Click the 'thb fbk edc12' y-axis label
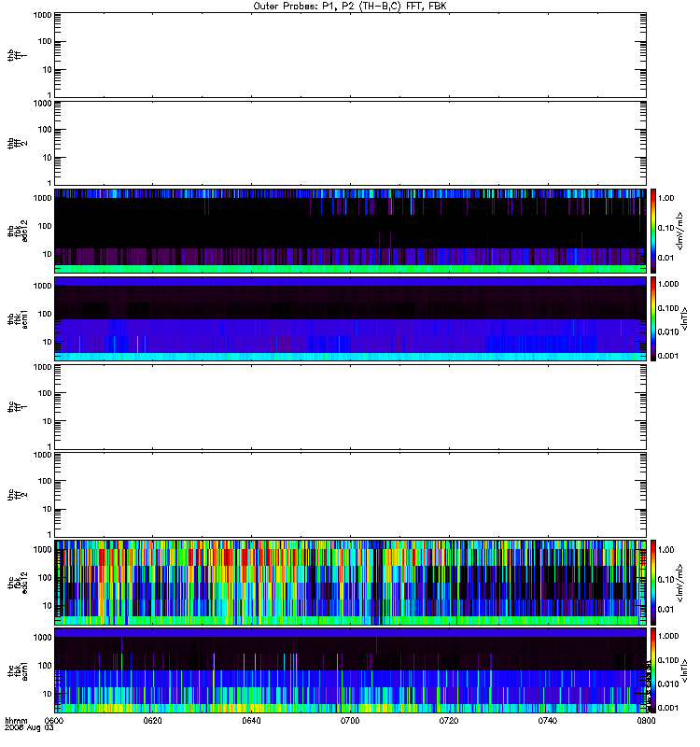The image size is (700, 747). [18, 231]
